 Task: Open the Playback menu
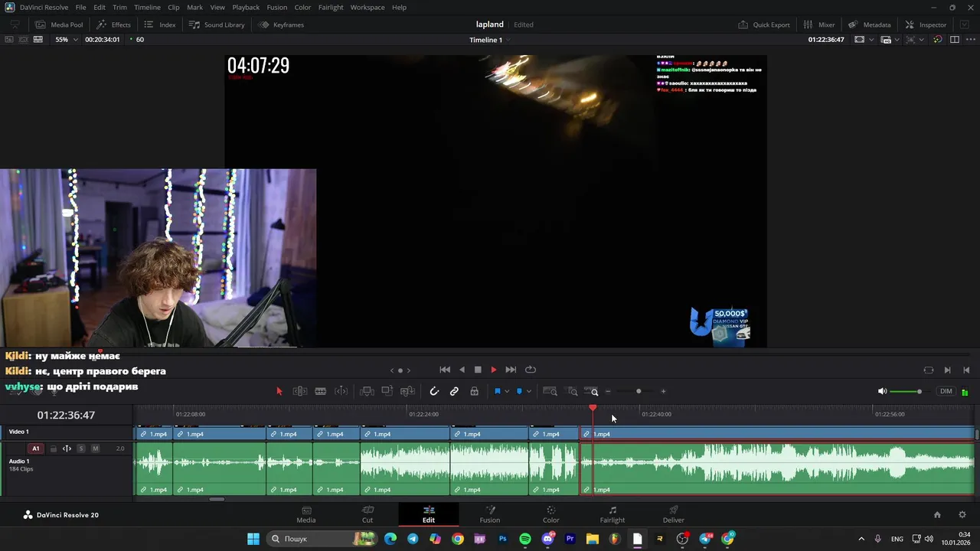click(x=246, y=7)
